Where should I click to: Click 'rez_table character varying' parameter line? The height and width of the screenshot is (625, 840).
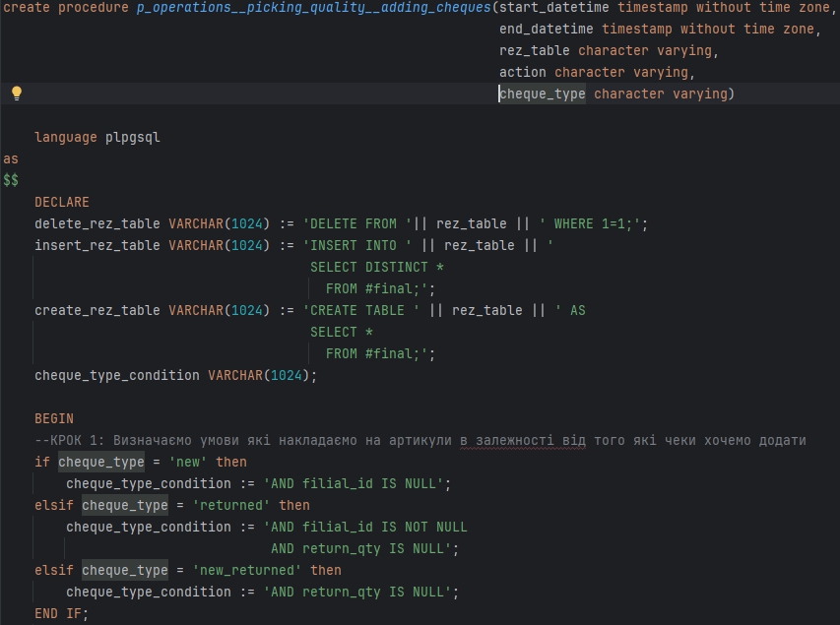click(609, 50)
